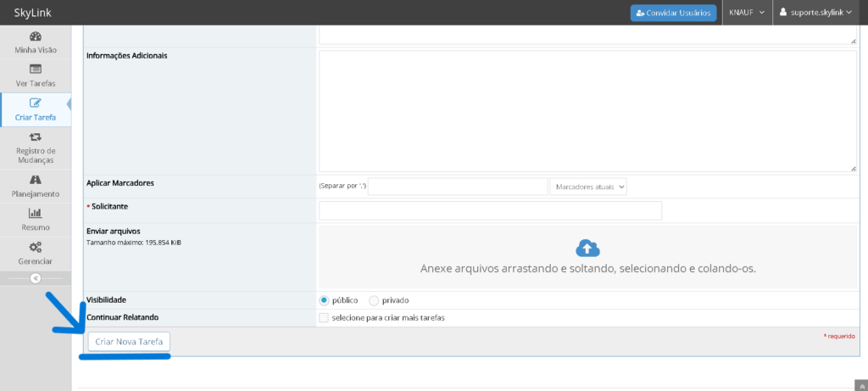Click the '* requerido' note
The image size is (868, 391).
(x=839, y=336)
